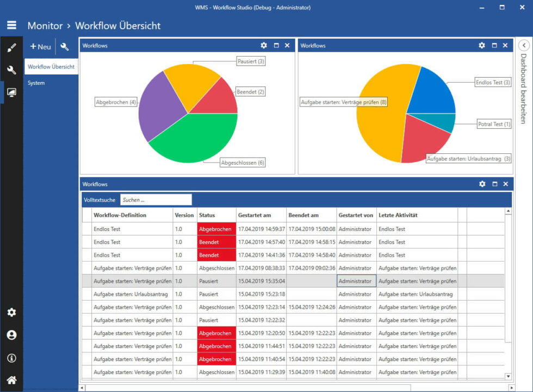This screenshot has width=533, height=392.
Task: Select the pen/design tool in the sidebar
Action: tap(12, 47)
